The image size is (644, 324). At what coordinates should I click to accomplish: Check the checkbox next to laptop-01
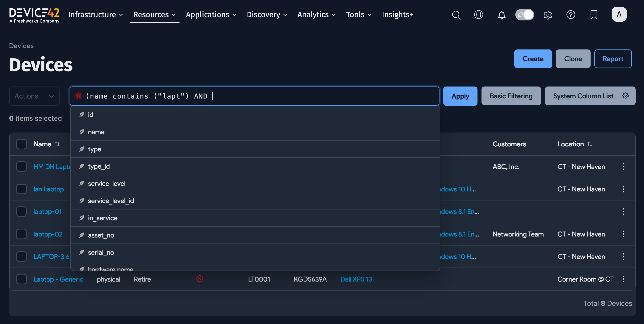coord(21,211)
